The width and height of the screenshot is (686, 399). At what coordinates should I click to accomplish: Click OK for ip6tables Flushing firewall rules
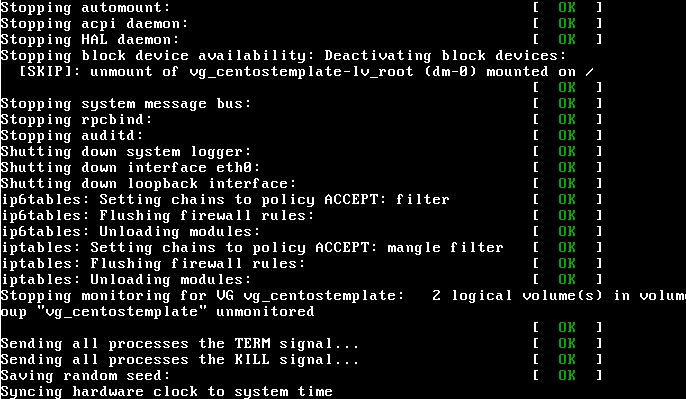coord(567,215)
